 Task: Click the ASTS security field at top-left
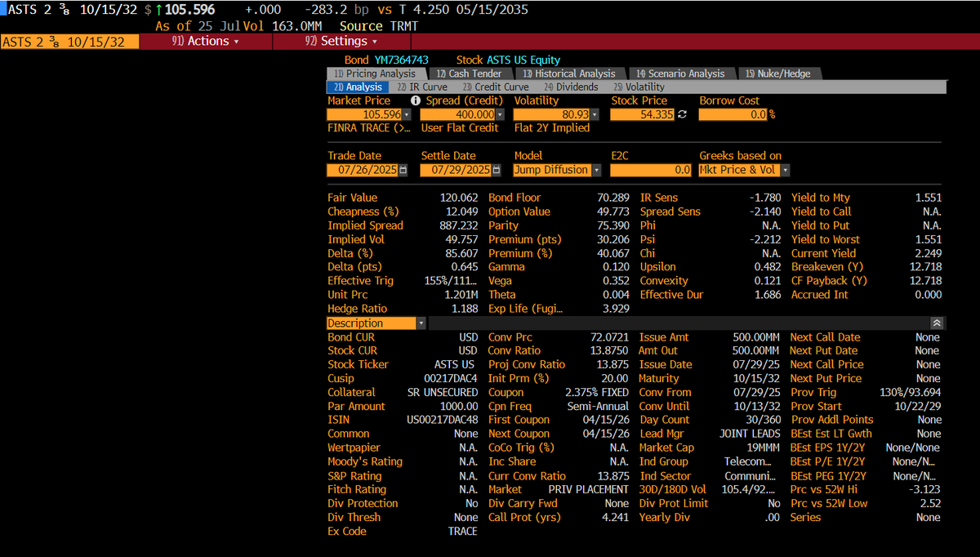click(x=70, y=42)
